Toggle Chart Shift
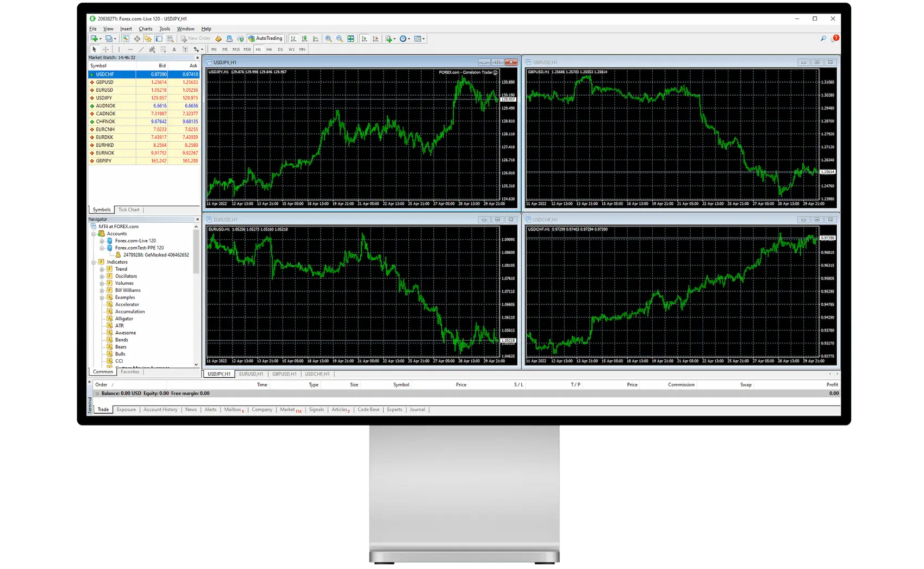924x569 pixels. click(x=375, y=39)
